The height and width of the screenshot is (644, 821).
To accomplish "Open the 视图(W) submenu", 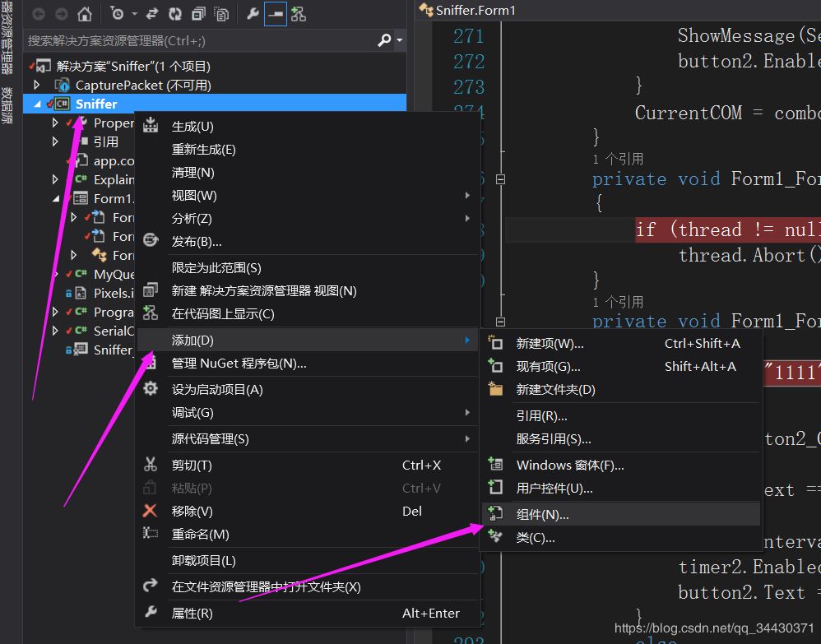I will tap(308, 195).
